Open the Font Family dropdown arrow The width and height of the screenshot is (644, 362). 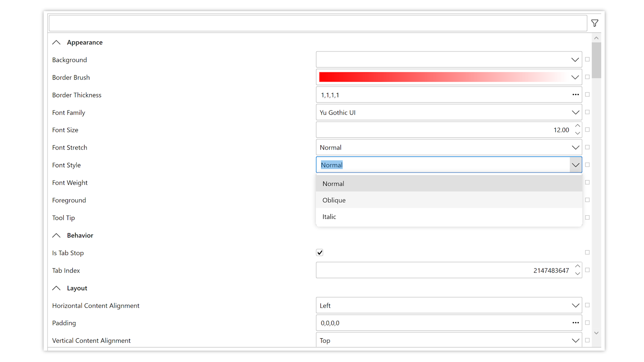tap(576, 113)
